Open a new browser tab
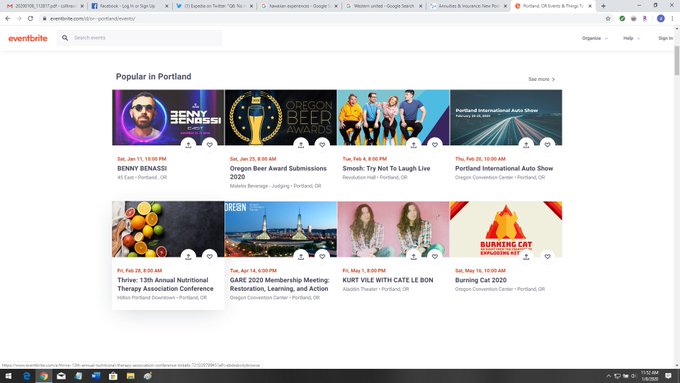 [603, 6]
